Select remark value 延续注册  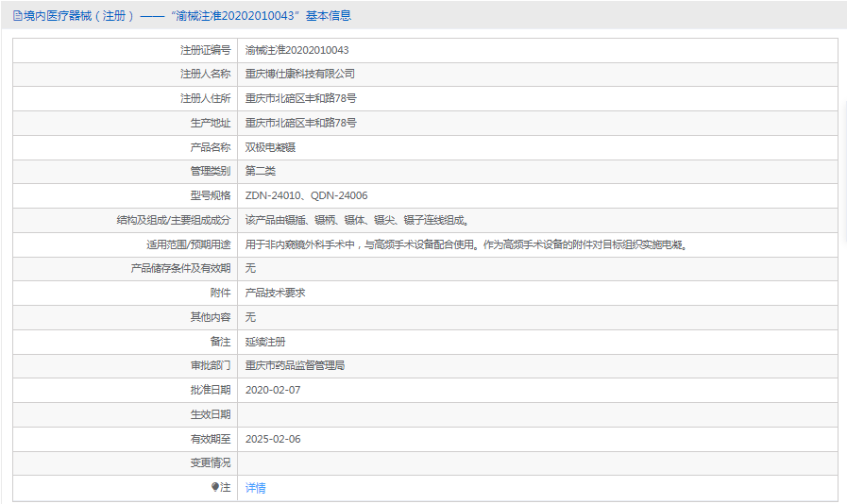pyautogui.click(x=265, y=342)
